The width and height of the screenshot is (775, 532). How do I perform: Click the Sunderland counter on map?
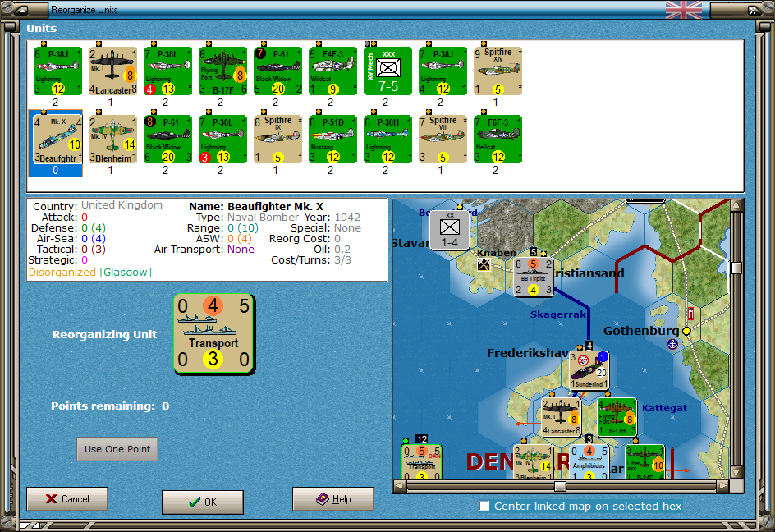tap(589, 370)
